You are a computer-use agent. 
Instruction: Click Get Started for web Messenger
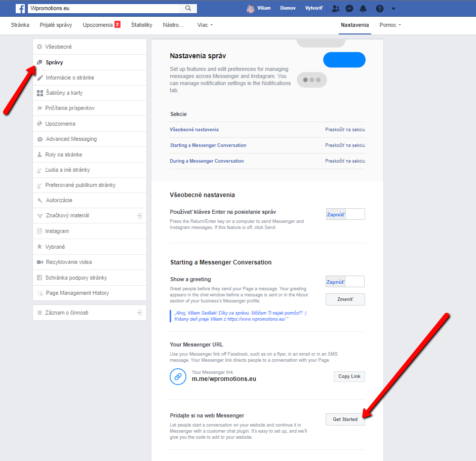coord(345,419)
